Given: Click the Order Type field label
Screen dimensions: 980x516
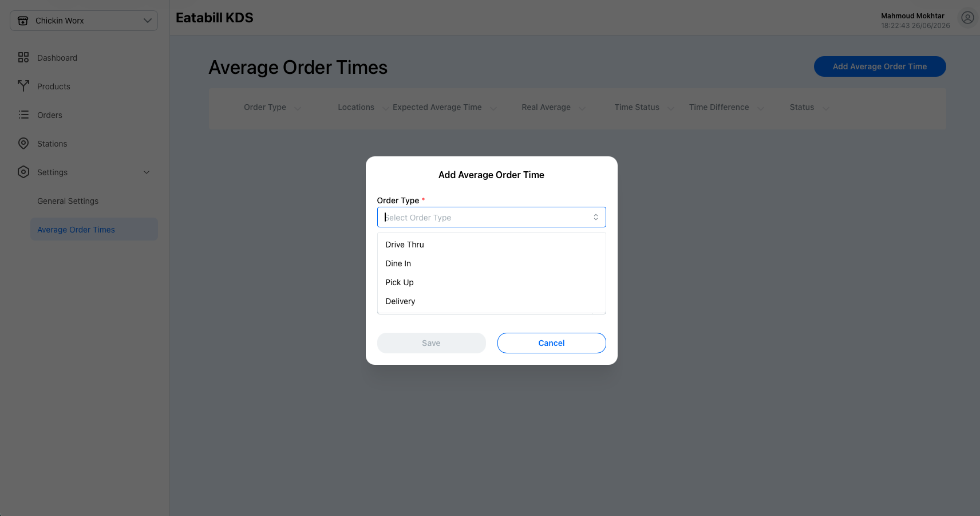Looking at the screenshot, I should coord(398,200).
